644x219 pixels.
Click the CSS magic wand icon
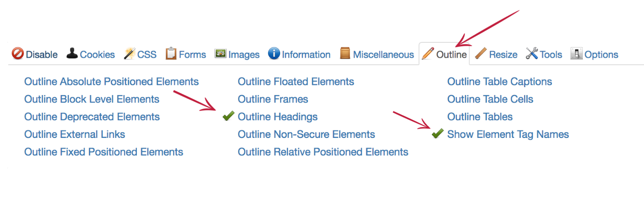coord(129,54)
